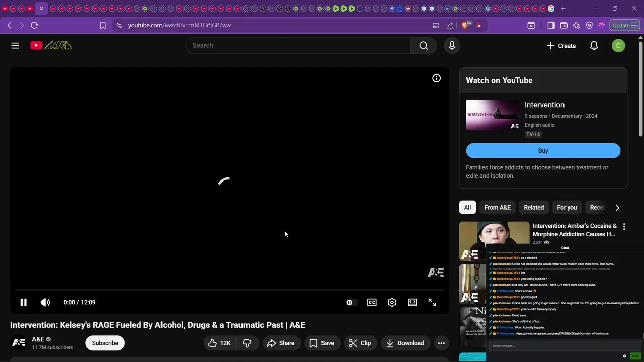Click the address bar URL
This screenshot has height=362, width=644.
pos(180,25)
